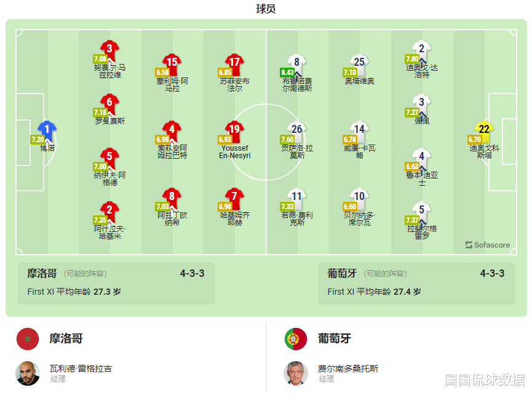Open the 葡萄牙 team name link
Image resolution: width=532 pixels, height=395 pixels.
click(x=334, y=339)
